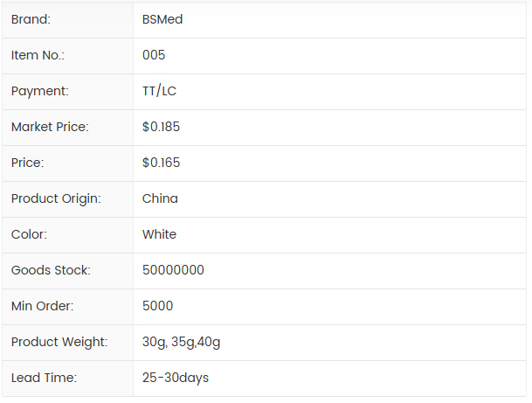Click the Min Order label

pos(42,306)
